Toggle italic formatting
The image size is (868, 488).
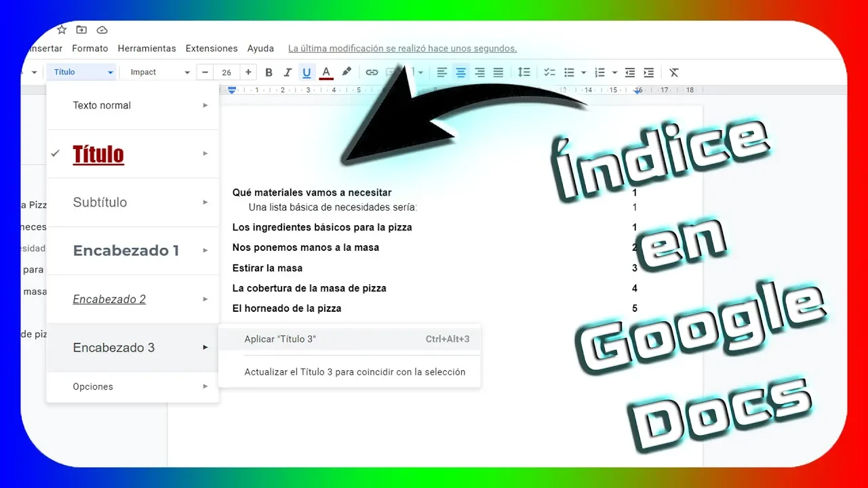[x=288, y=73]
